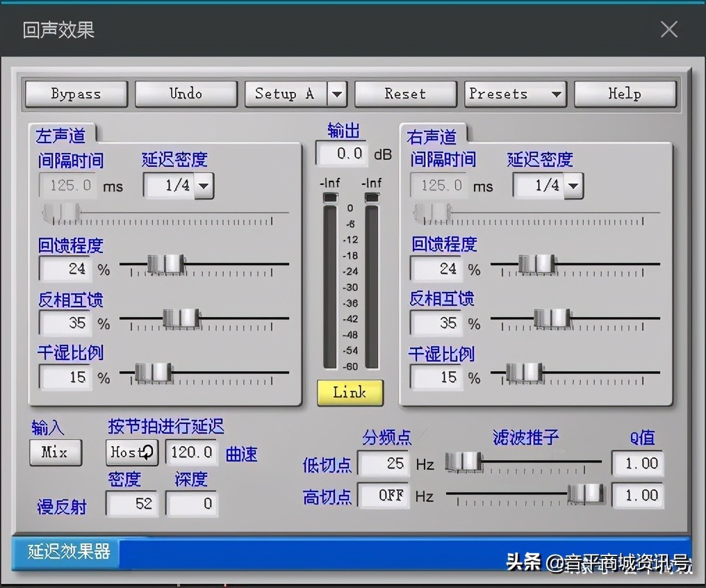
Task: Click the Help button
Action: (625, 93)
